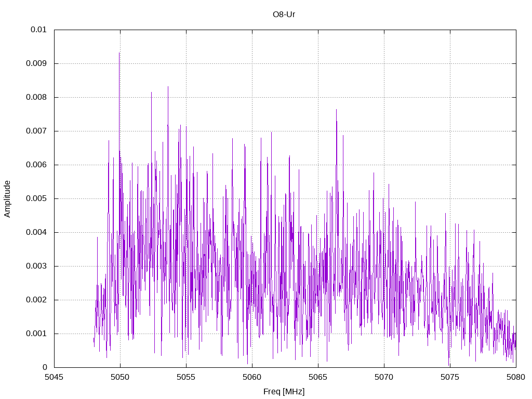Click the 5070 x-axis tick label

pos(384,377)
